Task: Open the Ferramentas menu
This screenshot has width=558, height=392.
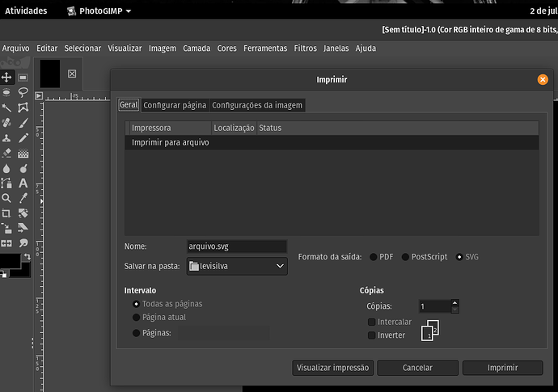Action: point(265,48)
